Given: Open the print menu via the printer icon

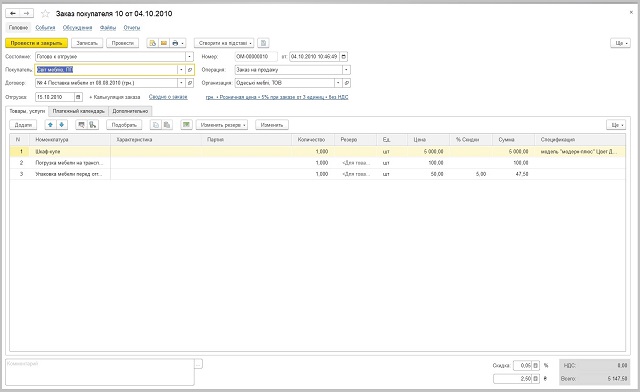Looking at the screenshot, I should click(178, 43).
